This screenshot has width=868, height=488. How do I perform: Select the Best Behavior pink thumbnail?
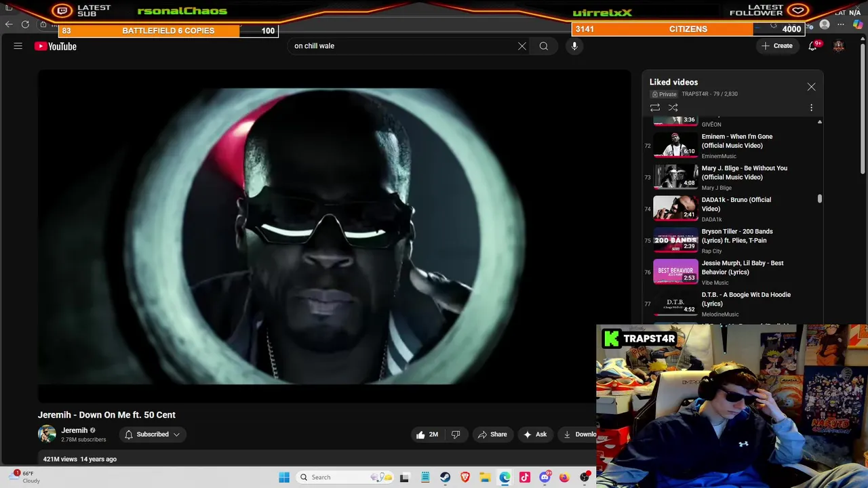675,272
